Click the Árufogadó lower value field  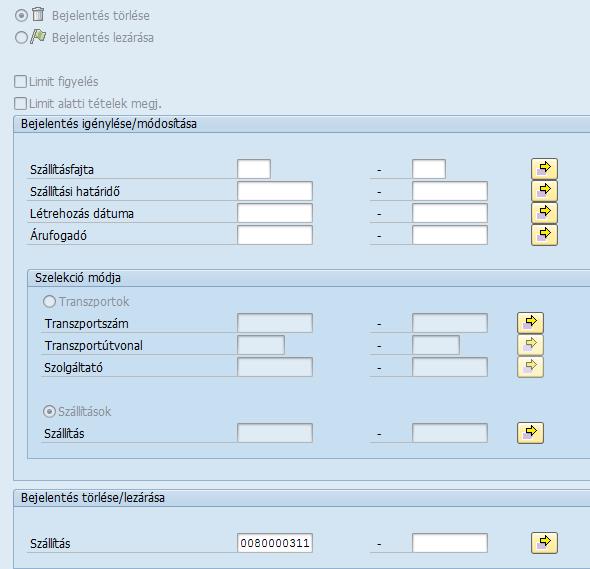(275, 235)
